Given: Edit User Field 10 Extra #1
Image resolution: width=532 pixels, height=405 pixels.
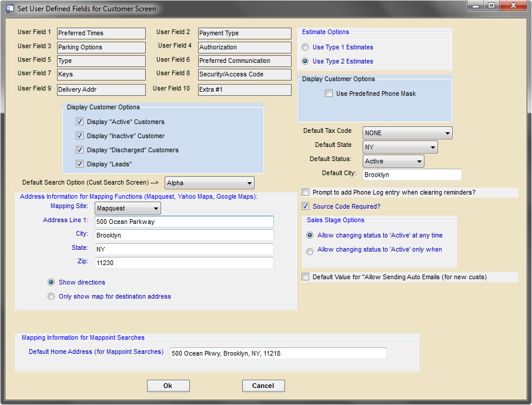Looking at the screenshot, I should 245,89.
